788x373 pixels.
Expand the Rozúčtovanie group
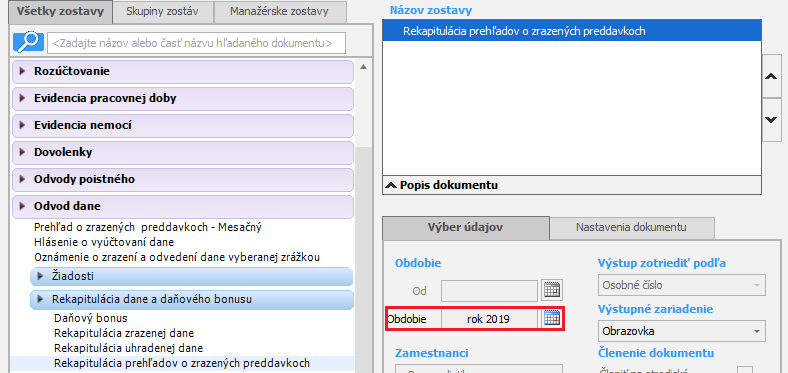pos(183,72)
